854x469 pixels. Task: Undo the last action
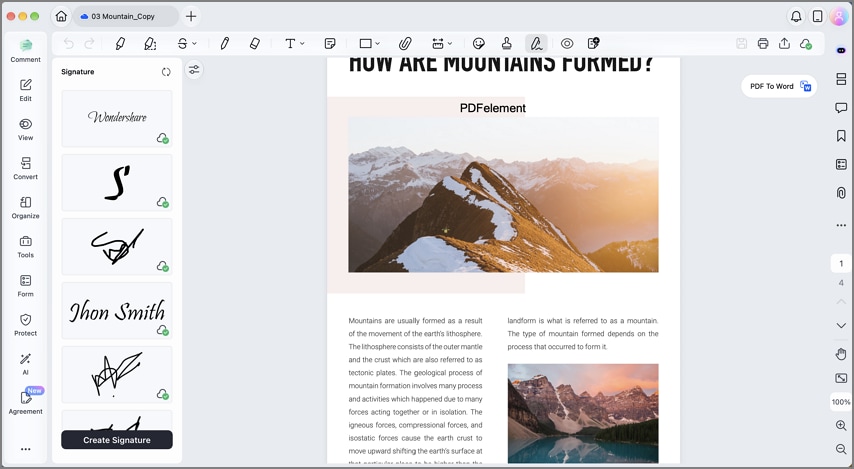pyautogui.click(x=69, y=44)
